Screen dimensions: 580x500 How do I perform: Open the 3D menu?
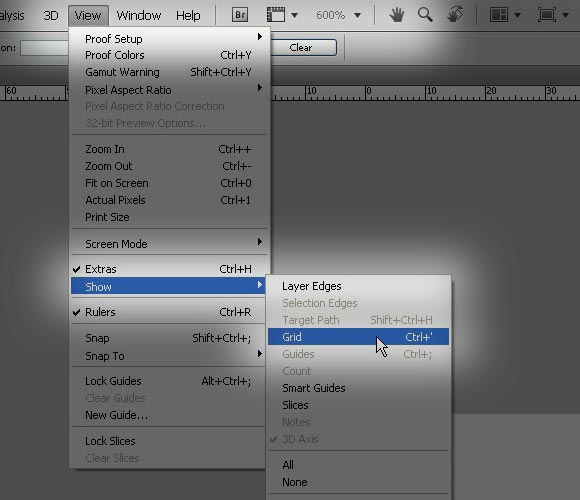(51, 16)
